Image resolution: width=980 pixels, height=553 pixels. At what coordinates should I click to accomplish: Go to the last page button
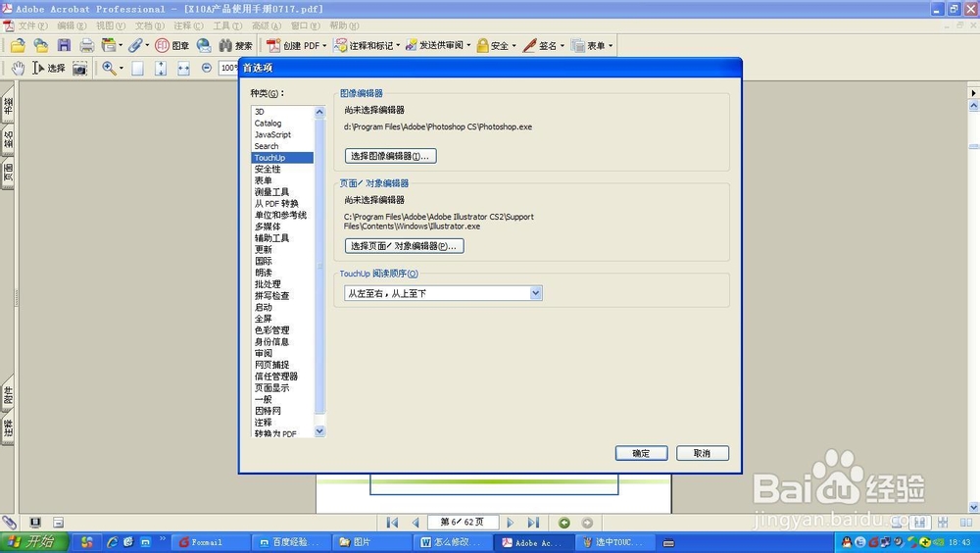[533, 523]
